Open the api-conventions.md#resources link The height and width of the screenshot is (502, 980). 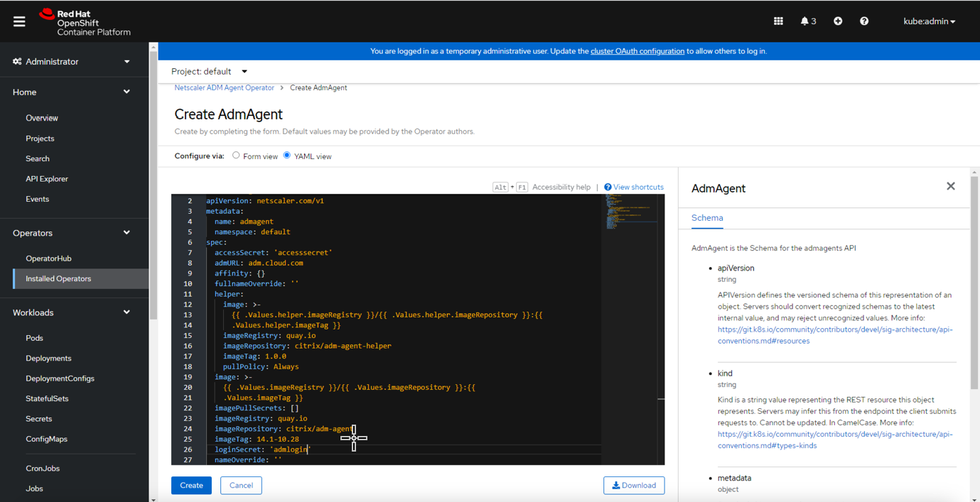835,335
